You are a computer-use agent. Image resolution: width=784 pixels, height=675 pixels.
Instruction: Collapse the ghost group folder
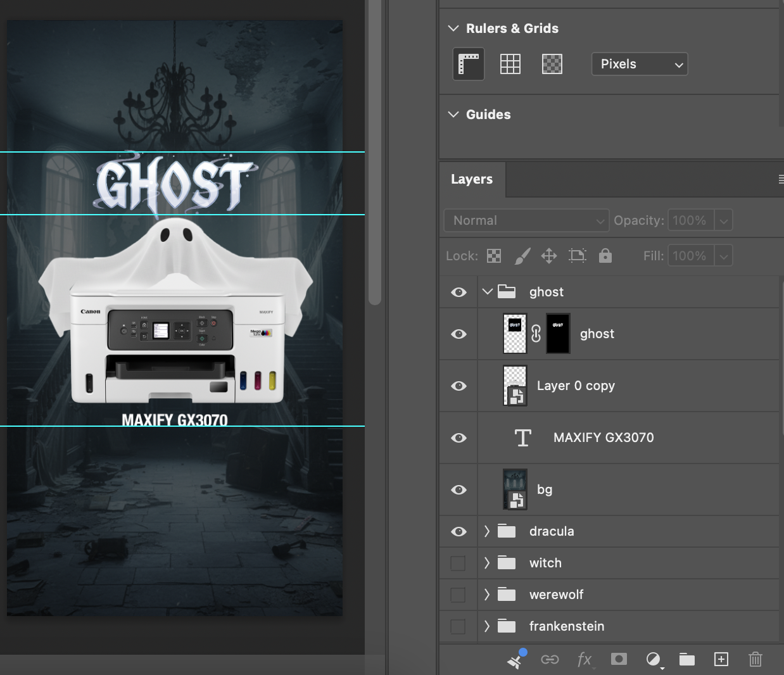(487, 292)
